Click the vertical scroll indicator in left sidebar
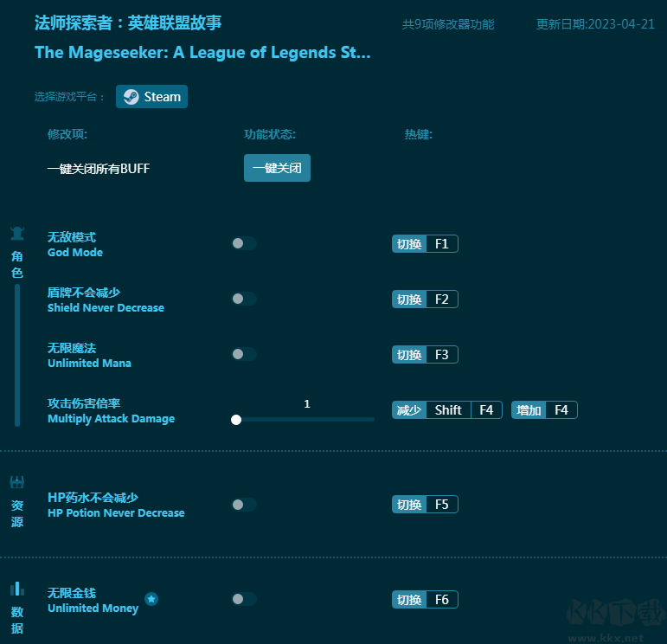Screen dimensions: 667x644 pos(17,355)
